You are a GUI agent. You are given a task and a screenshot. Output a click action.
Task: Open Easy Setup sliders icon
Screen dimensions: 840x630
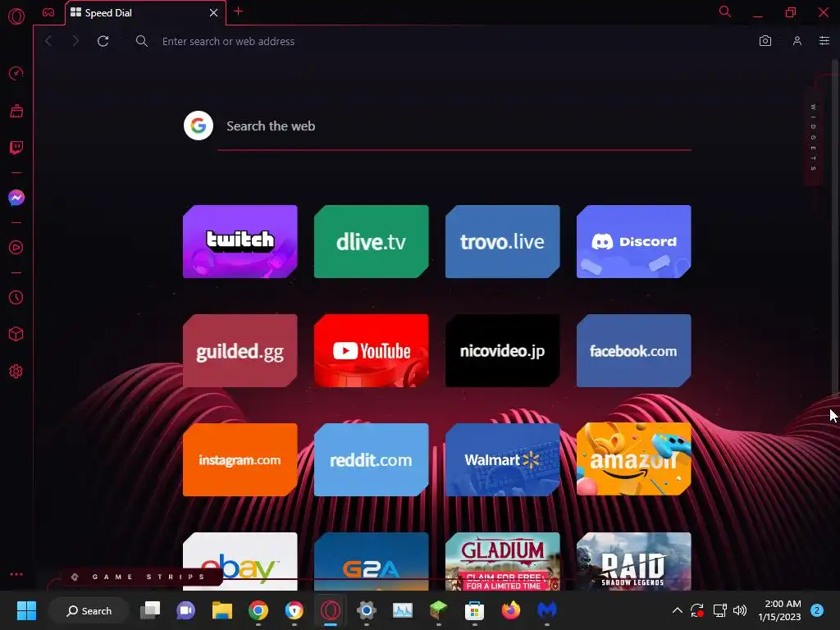pos(824,41)
